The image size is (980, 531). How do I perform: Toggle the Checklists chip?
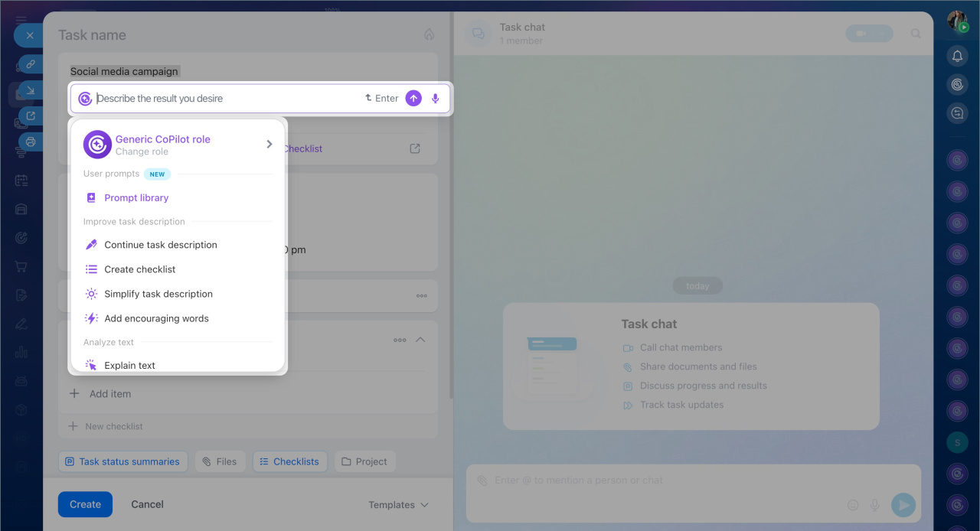pos(289,461)
